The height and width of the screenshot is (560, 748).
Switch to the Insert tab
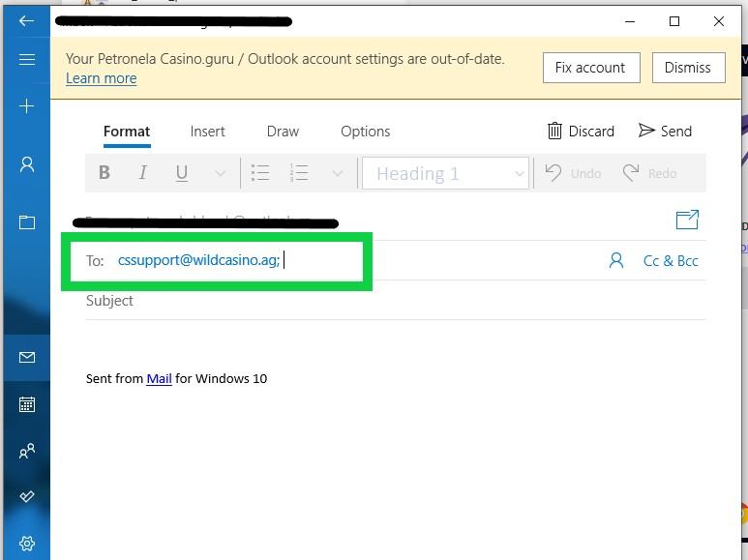click(207, 132)
